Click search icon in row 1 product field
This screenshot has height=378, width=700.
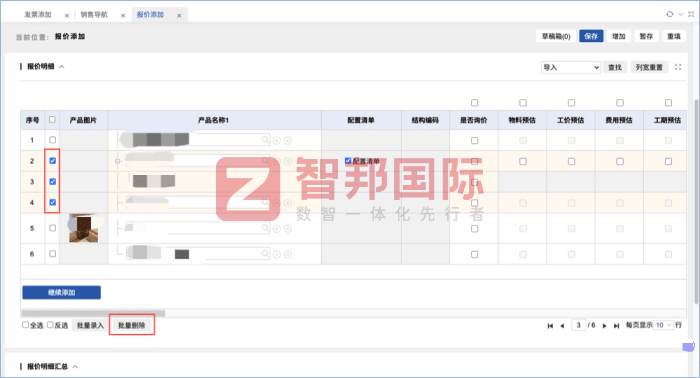click(265, 140)
